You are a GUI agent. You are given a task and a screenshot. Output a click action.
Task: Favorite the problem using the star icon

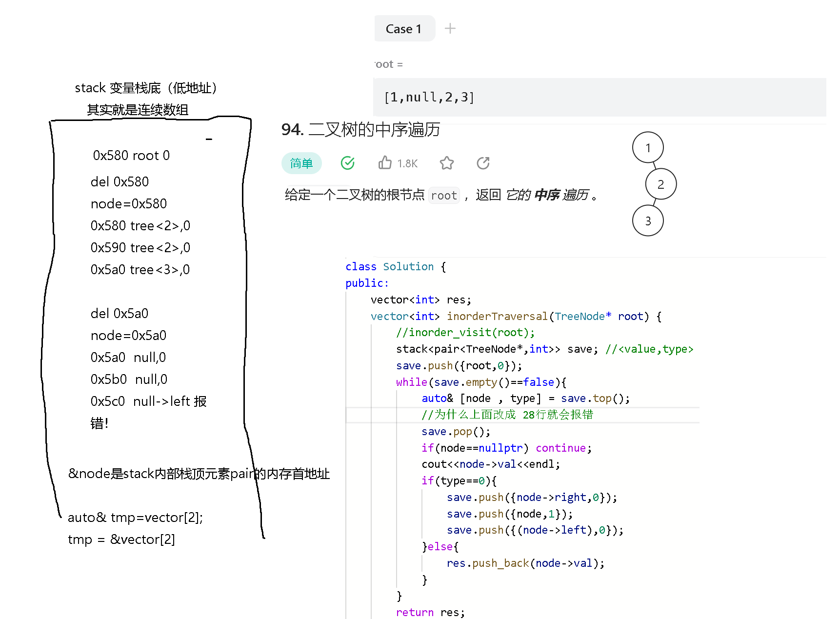[x=447, y=163]
